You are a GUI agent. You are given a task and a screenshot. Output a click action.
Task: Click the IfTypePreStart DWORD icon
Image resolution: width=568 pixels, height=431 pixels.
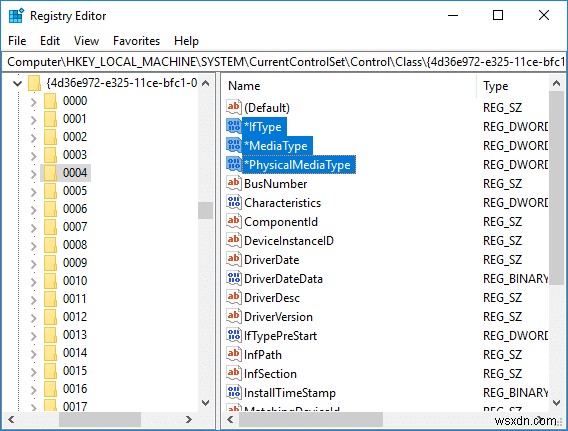(234, 336)
